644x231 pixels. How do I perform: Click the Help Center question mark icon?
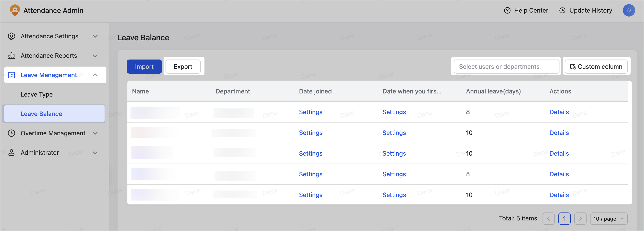click(x=507, y=11)
